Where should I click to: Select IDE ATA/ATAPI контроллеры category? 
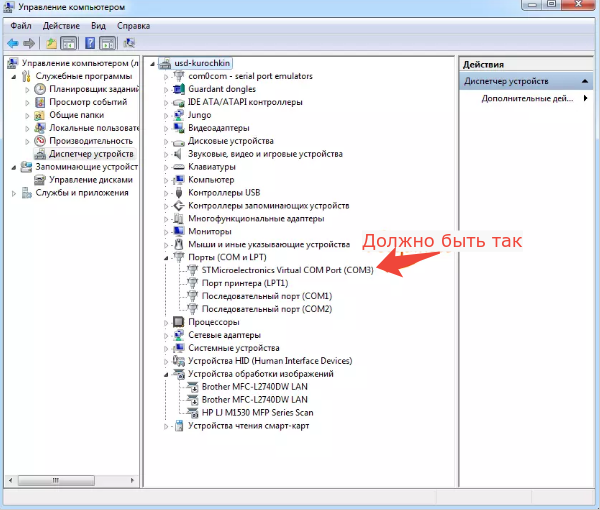[x=245, y=102]
